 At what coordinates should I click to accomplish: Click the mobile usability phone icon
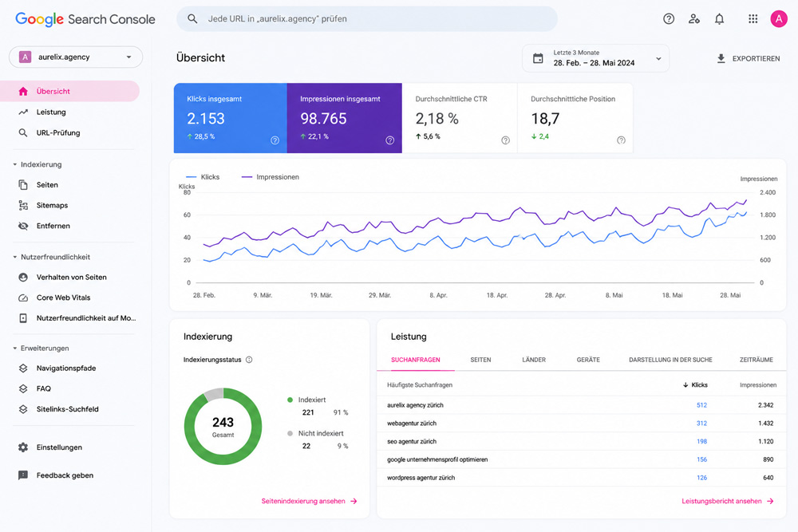[23, 318]
